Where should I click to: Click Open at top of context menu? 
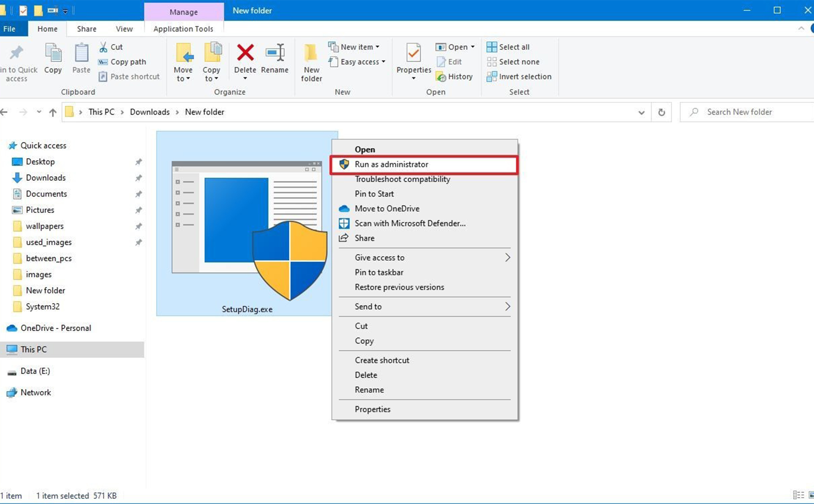(364, 149)
